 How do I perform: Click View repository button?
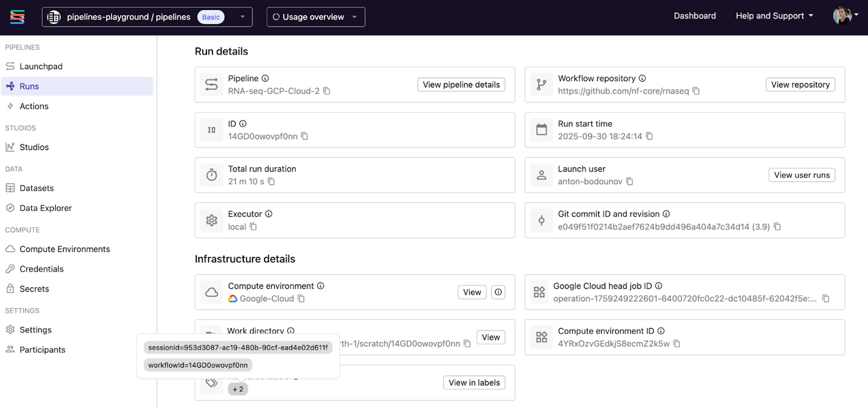click(800, 84)
